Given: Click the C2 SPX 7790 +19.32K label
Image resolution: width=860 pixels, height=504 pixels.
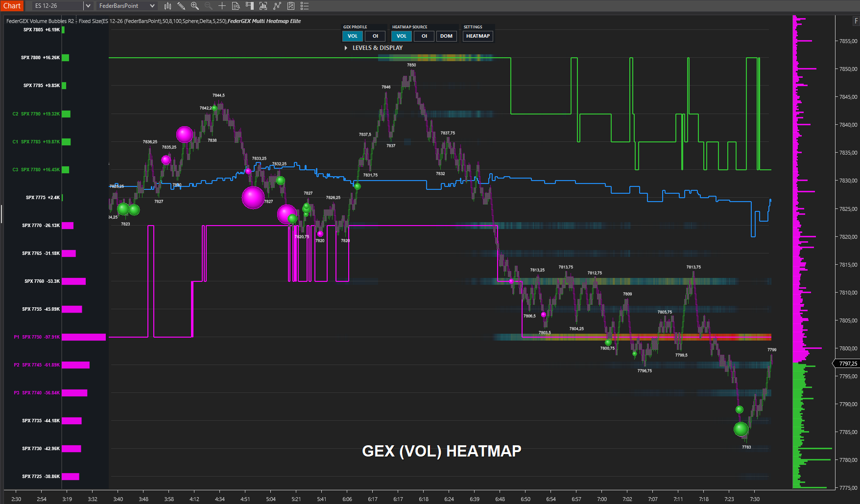Looking at the screenshot, I should (x=36, y=114).
